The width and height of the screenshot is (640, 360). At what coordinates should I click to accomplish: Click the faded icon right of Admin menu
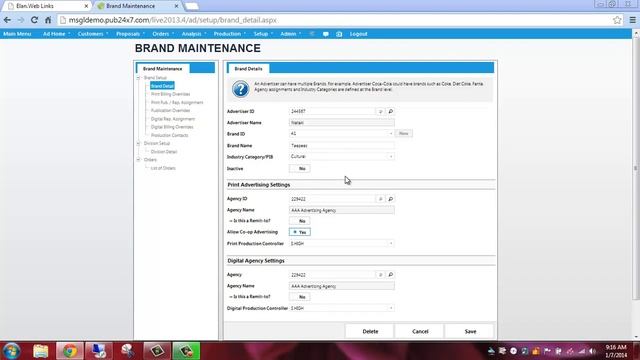tap(312, 34)
